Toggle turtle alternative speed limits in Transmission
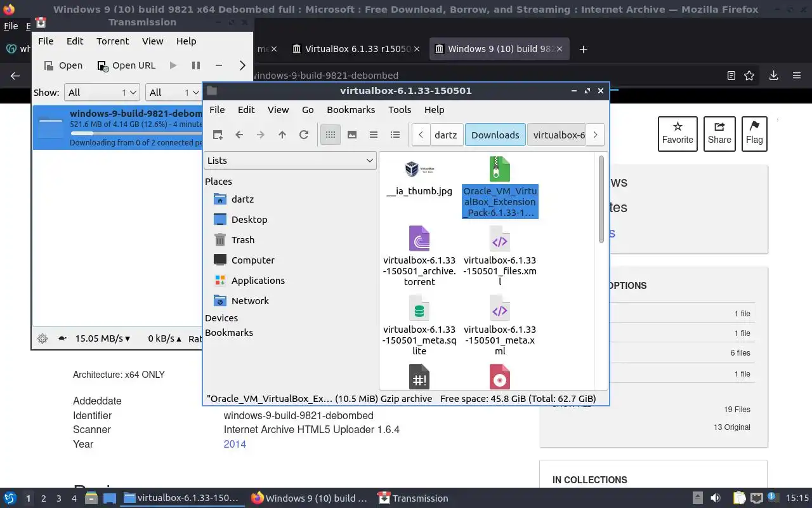The height and width of the screenshot is (508, 812). coord(62,339)
